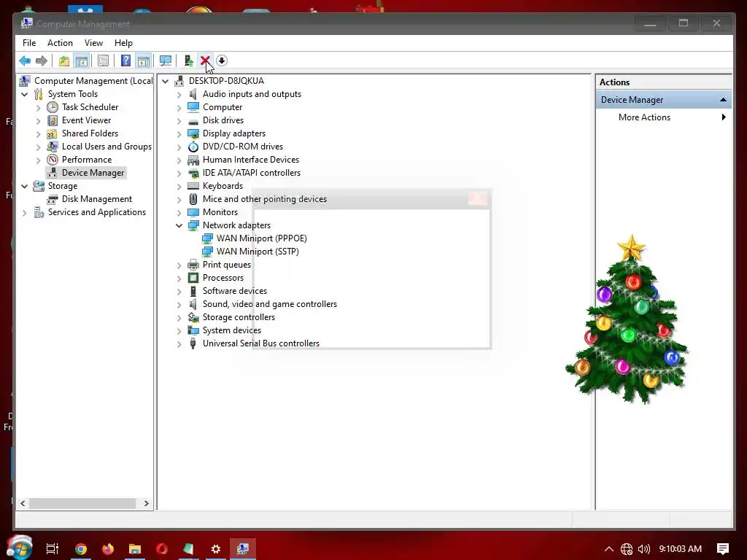Image resolution: width=747 pixels, height=560 pixels.
Task: Collapse the Storage tree node
Action: [x=24, y=186]
